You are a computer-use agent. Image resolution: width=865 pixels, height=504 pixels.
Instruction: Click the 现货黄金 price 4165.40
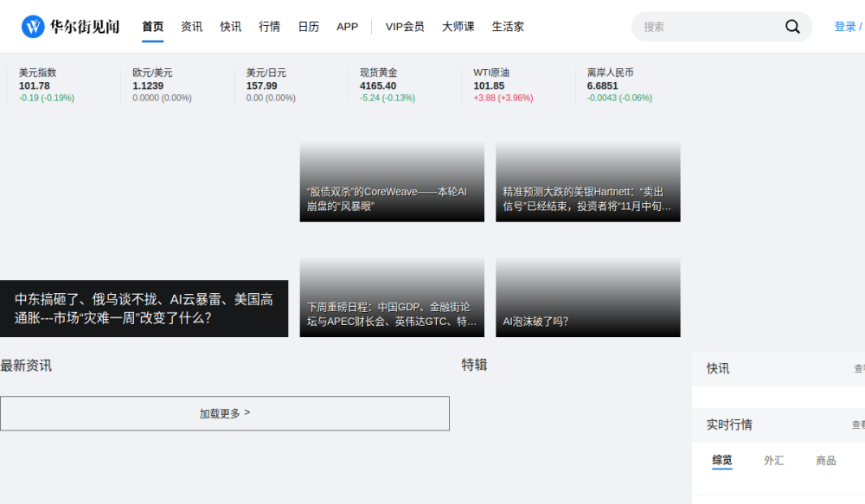pos(378,86)
